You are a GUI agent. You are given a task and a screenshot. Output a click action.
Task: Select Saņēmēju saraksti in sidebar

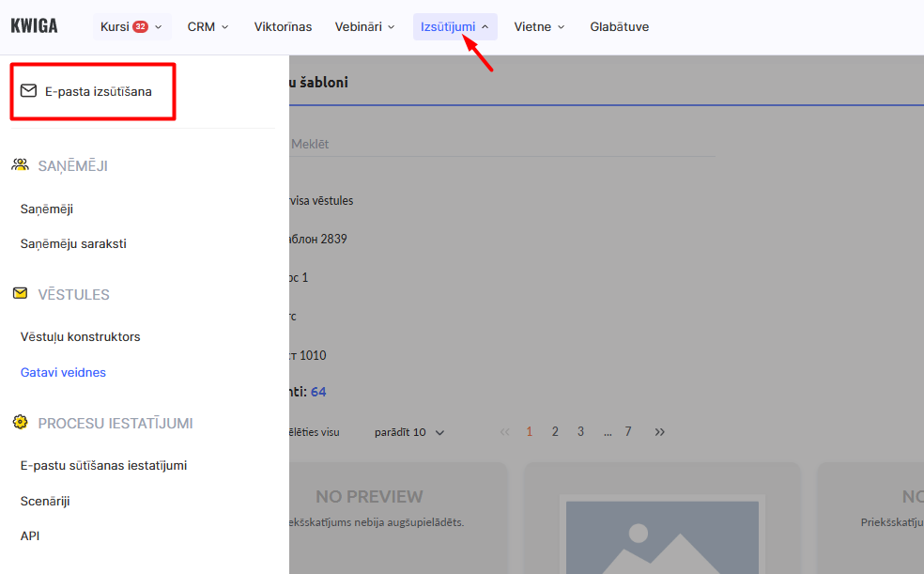73,243
